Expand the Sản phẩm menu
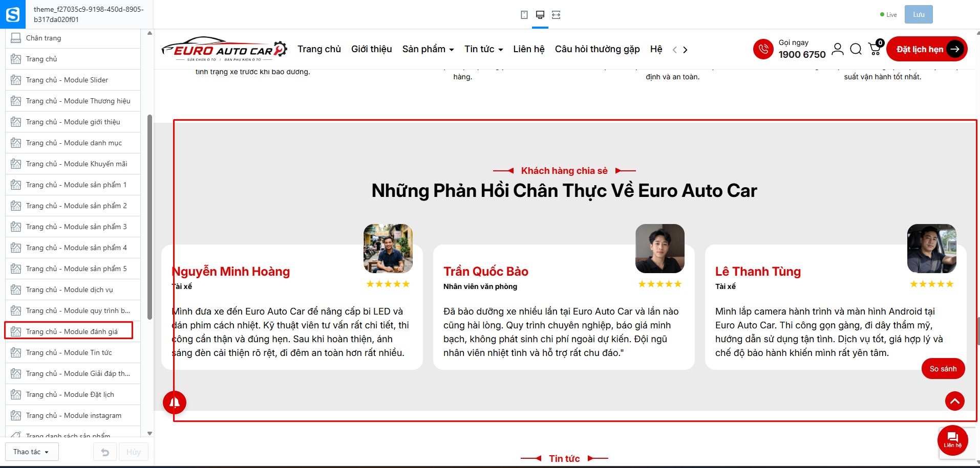Viewport: 980px width, 468px height. click(x=428, y=49)
